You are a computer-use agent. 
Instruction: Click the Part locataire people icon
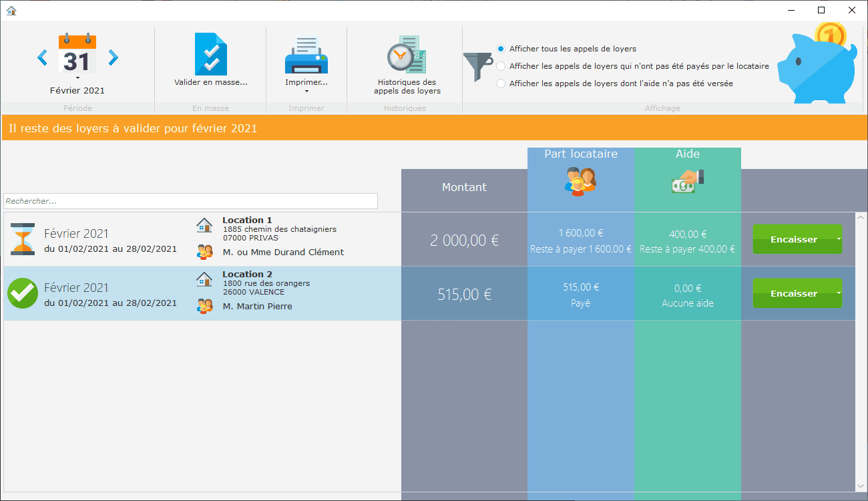point(580,180)
